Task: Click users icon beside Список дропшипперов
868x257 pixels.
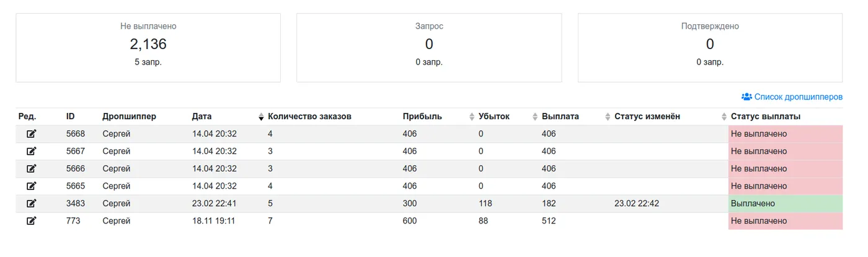Action: tap(746, 97)
